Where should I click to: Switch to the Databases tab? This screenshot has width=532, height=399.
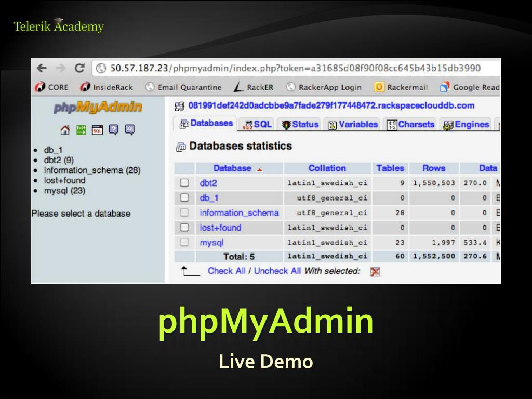point(206,124)
